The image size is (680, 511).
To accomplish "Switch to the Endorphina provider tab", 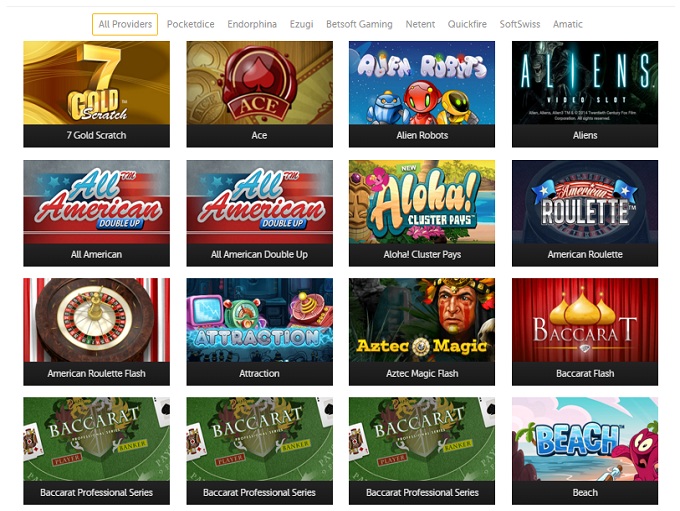I will click(x=252, y=24).
